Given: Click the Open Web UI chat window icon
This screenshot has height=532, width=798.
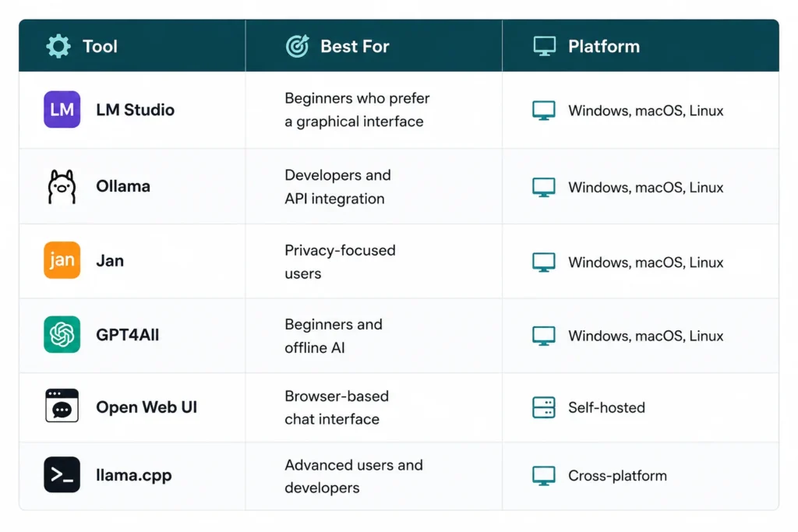Looking at the screenshot, I should click(62, 405).
